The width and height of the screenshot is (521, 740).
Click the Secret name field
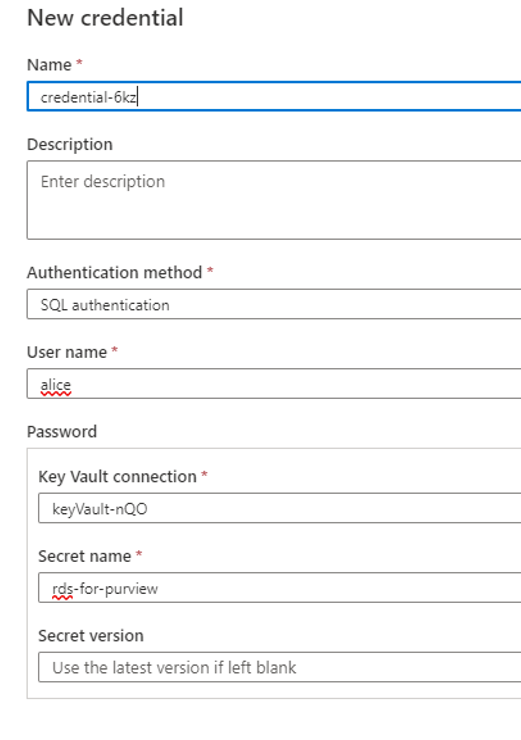pyautogui.click(x=280, y=588)
